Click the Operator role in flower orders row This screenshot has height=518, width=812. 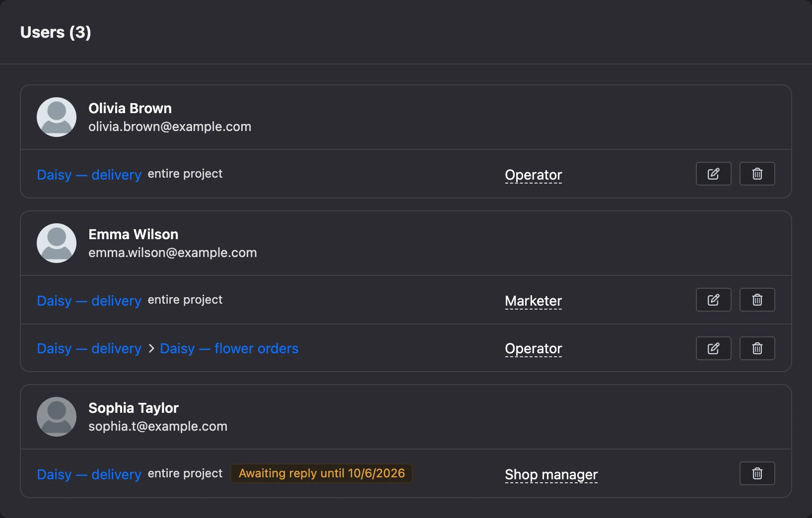(x=534, y=349)
